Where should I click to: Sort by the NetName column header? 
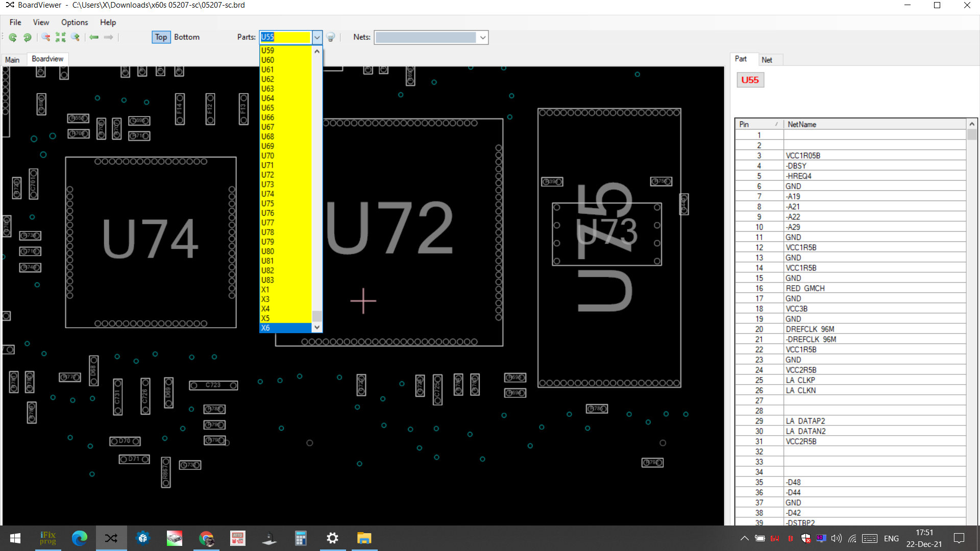tap(875, 124)
